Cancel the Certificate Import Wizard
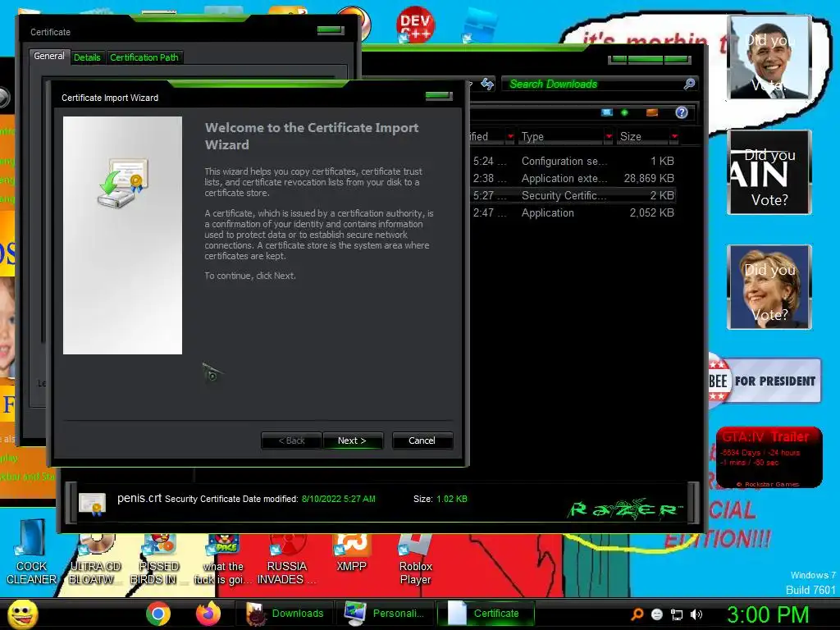 click(422, 441)
